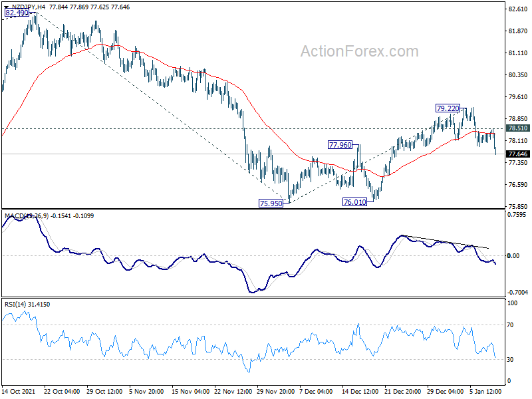Click the 29 Dec 04:00 time label
The height and width of the screenshot is (399, 532).
445,391
